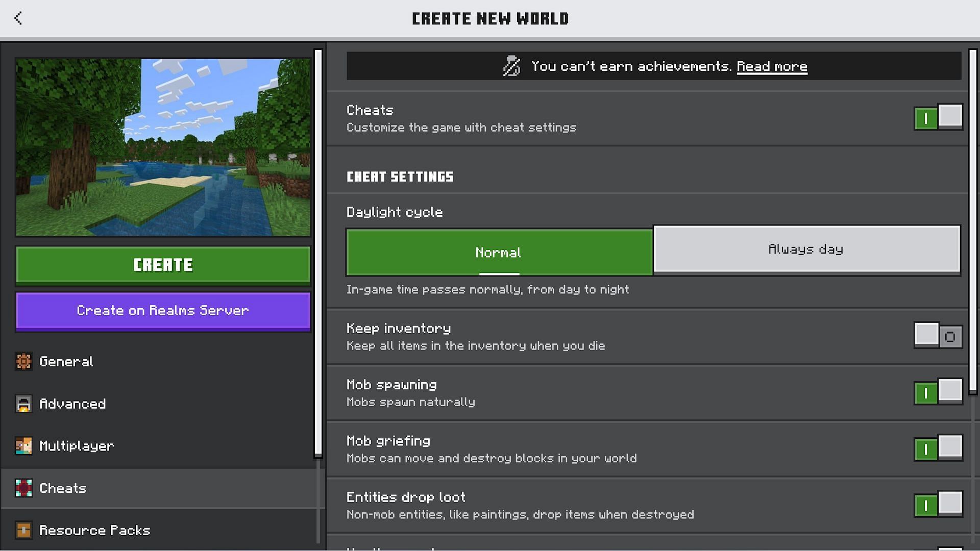Click the Create New World title
Viewport: 980px width, 551px height.
tap(490, 19)
